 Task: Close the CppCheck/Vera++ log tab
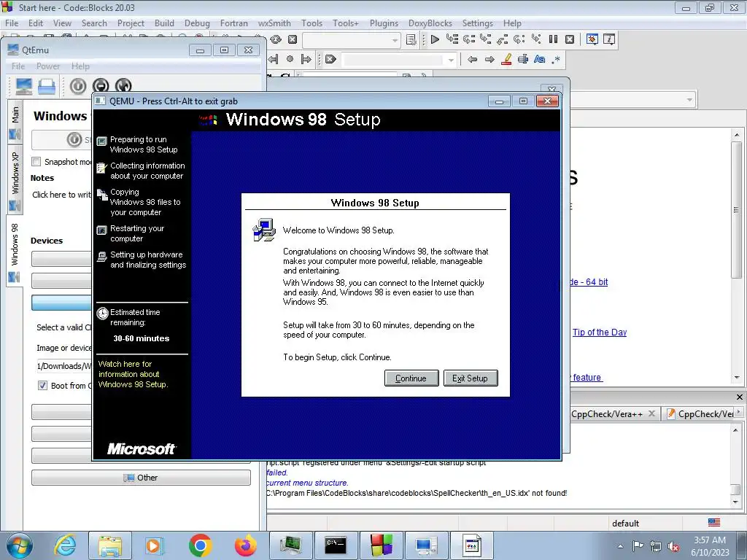(x=651, y=413)
